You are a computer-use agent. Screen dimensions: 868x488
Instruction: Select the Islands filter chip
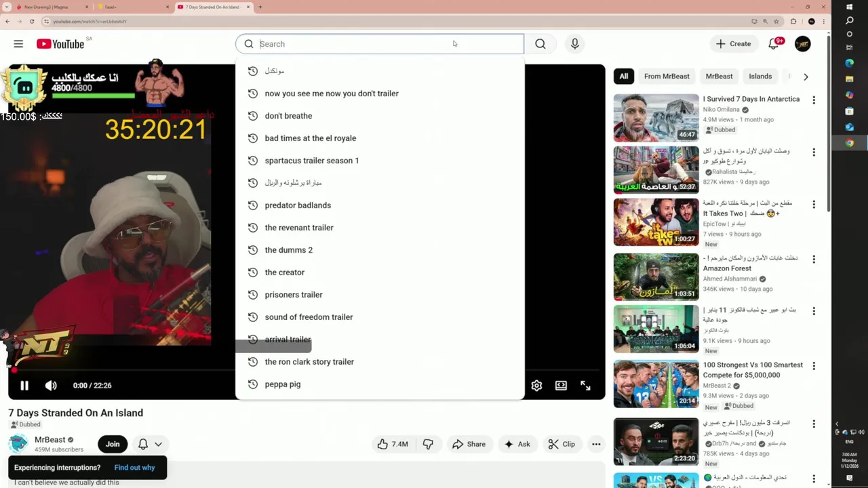(x=760, y=77)
